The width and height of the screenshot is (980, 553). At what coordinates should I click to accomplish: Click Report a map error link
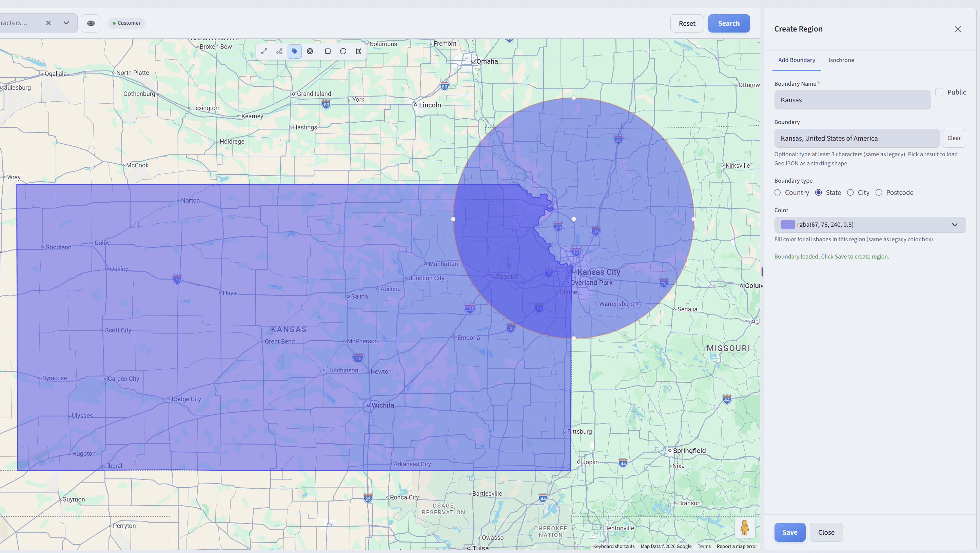737,547
